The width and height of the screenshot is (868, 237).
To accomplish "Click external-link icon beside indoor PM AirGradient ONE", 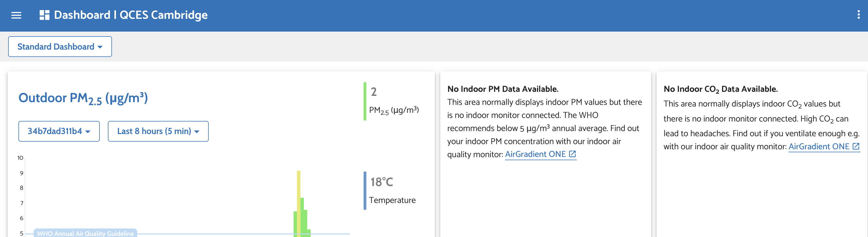I will coord(572,154).
